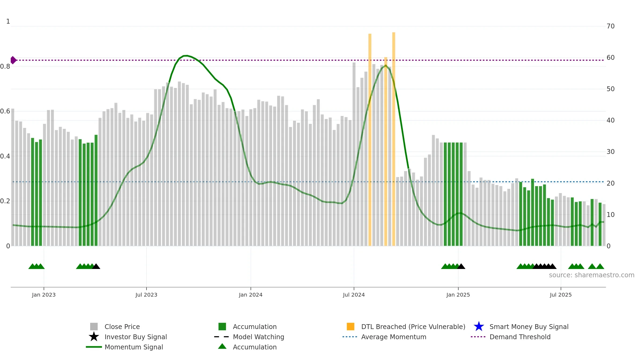This screenshot has width=644, height=362.
Task: Click the black triangle marker near April 2023
Action: click(x=96, y=266)
